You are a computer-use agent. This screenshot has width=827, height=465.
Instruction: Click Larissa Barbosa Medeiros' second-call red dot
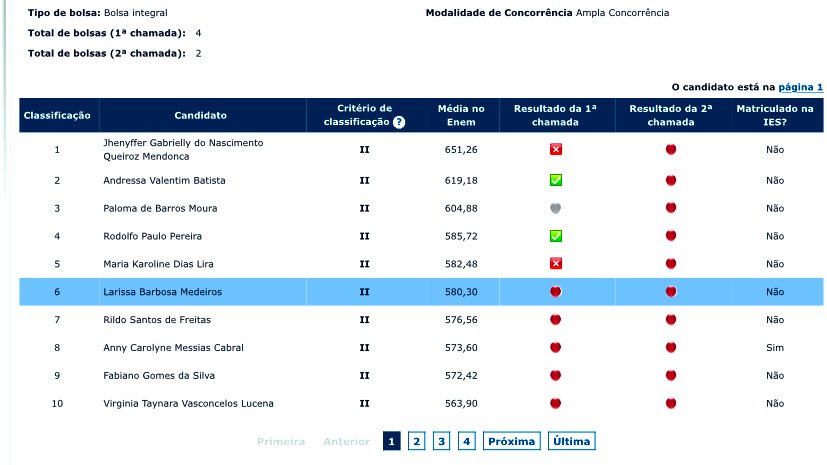671,292
